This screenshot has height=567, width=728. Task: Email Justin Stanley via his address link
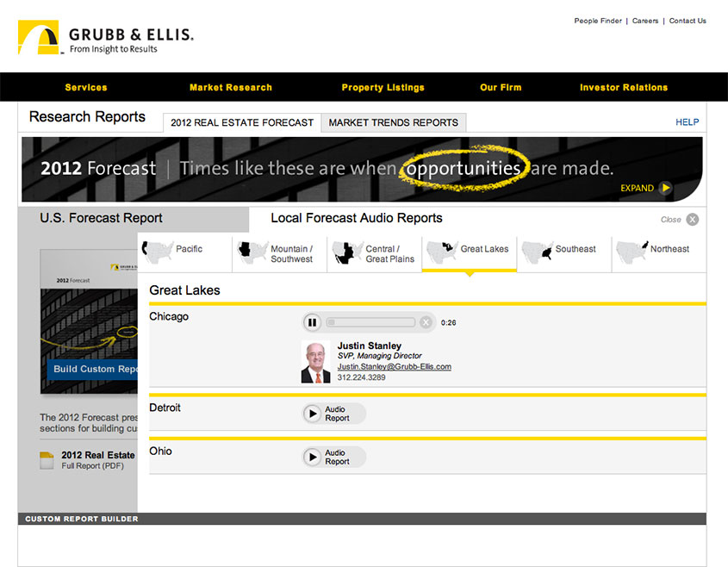click(x=394, y=366)
